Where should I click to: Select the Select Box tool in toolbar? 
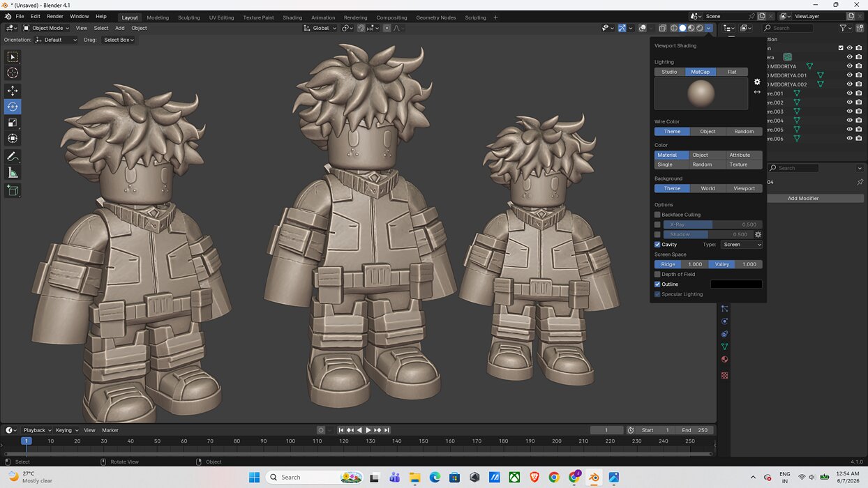[x=13, y=56]
